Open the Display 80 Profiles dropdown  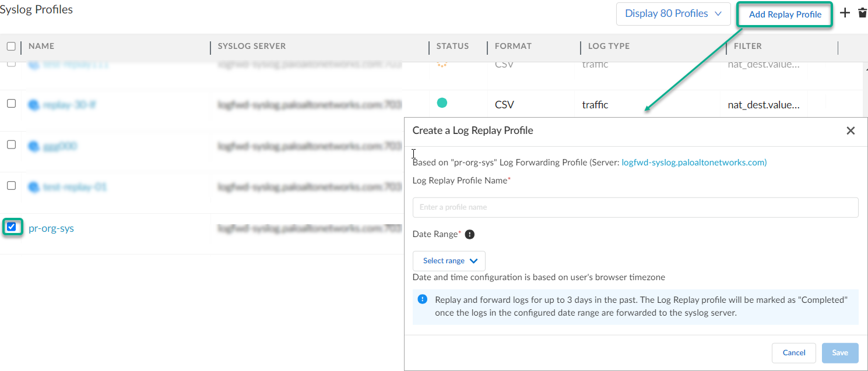[673, 13]
